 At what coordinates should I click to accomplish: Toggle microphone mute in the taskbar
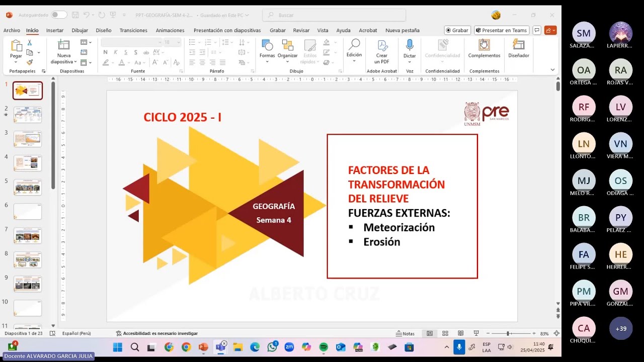tap(459, 347)
